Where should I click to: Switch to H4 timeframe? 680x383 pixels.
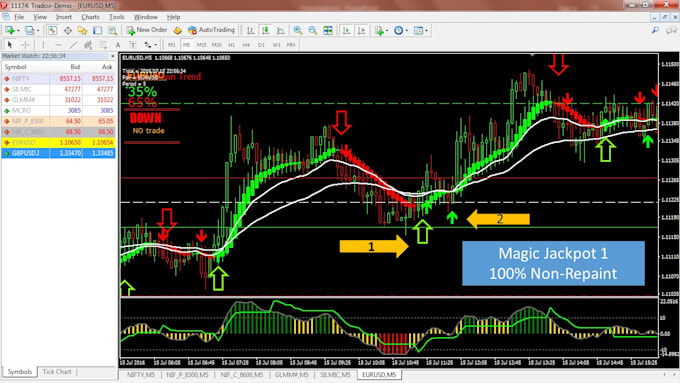(246, 45)
